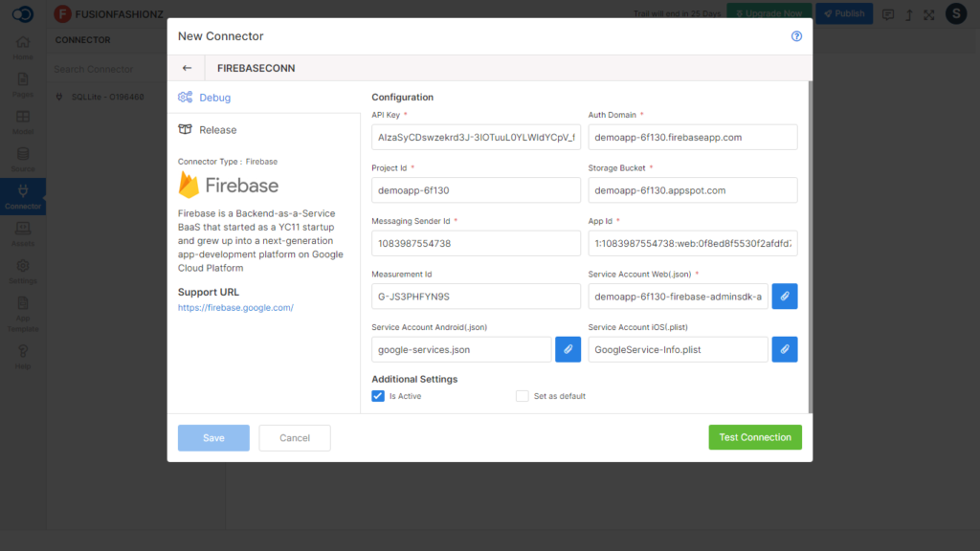Focus the API Key input field
Screen dimensions: 980x551
tap(477, 138)
